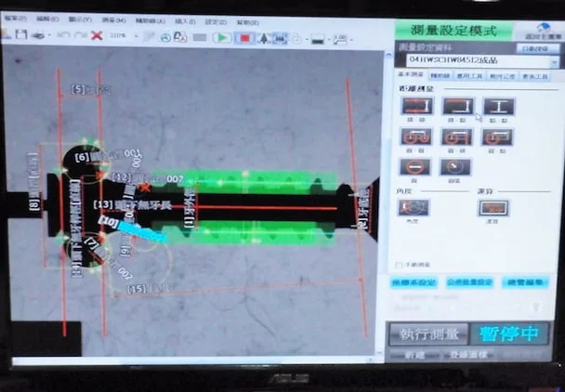Click the print icon in toolbar
The image size is (565, 392).
[38, 35]
